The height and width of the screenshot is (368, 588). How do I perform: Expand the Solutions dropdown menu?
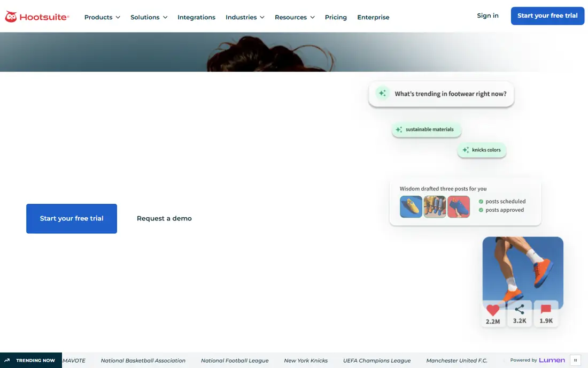coord(149,17)
